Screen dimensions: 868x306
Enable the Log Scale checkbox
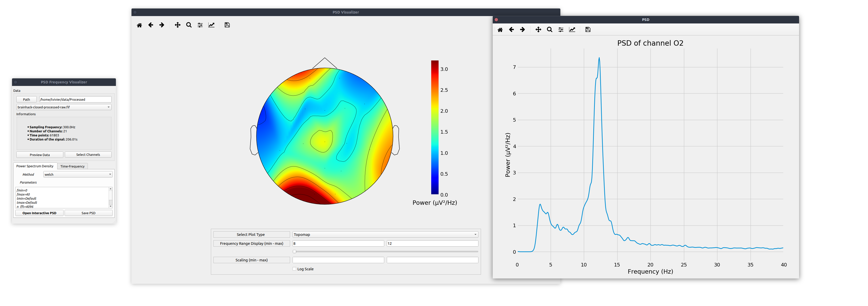(x=295, y=269)
